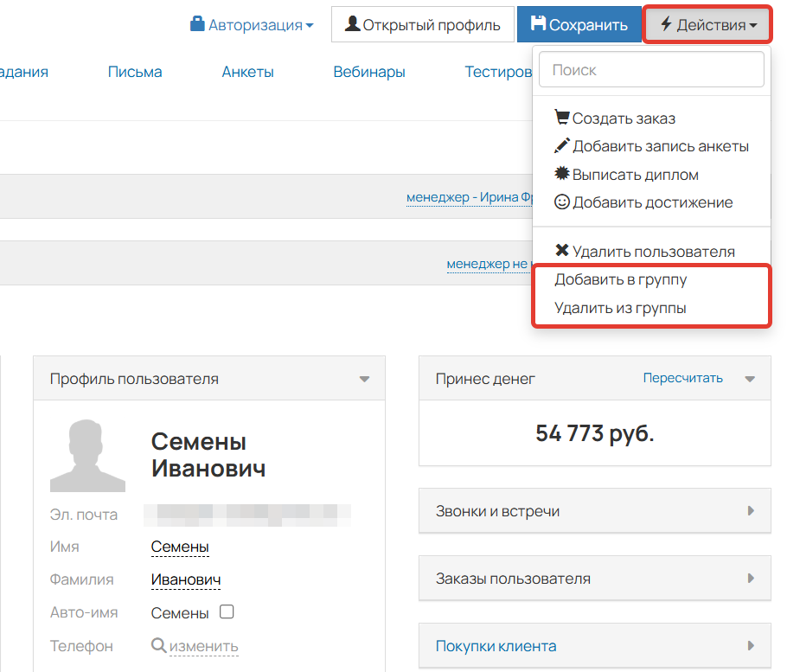
Task: Click the smiley icon for Добавить достижение
Action: (x=563, y=202)
